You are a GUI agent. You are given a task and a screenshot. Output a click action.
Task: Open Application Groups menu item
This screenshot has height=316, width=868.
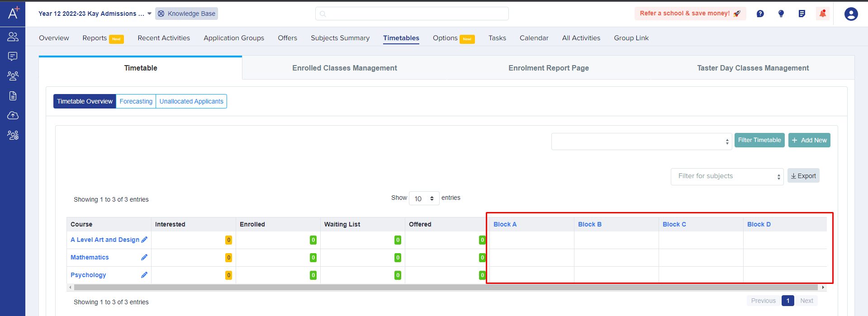[x=234, y=38]
